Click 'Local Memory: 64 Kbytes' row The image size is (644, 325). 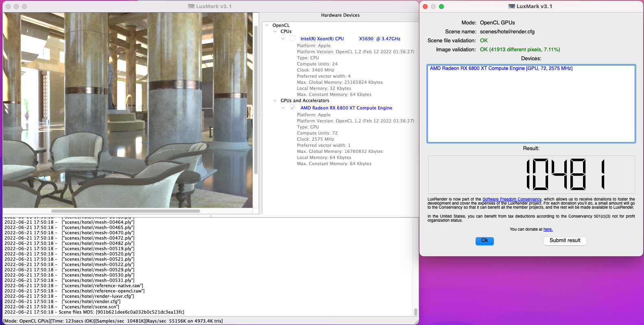(x=324, y=157)
